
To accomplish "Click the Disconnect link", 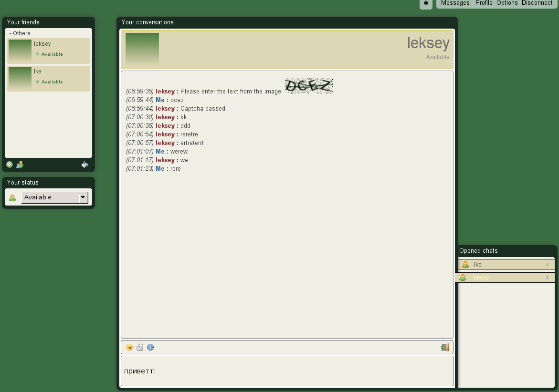I will 537,3.
